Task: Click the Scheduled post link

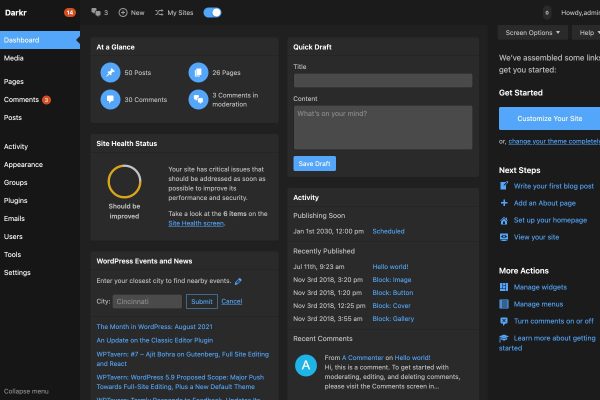Action: (x=388, y=231)
